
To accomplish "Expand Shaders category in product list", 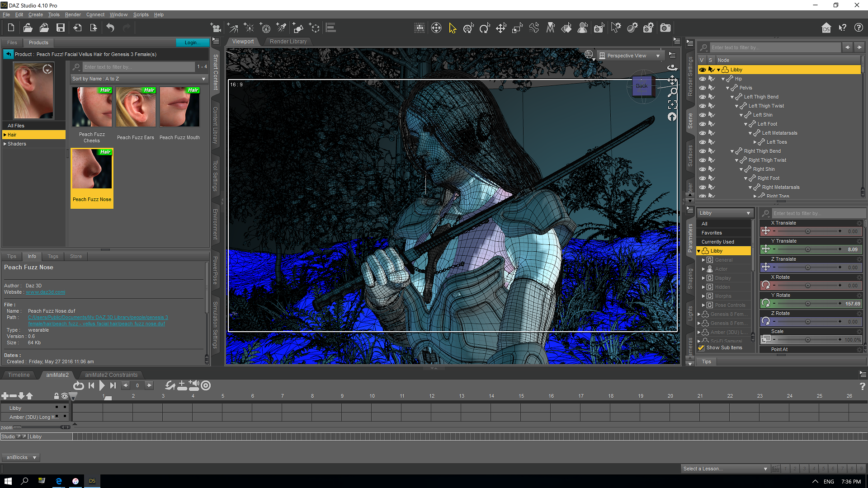I will [5, 144].
